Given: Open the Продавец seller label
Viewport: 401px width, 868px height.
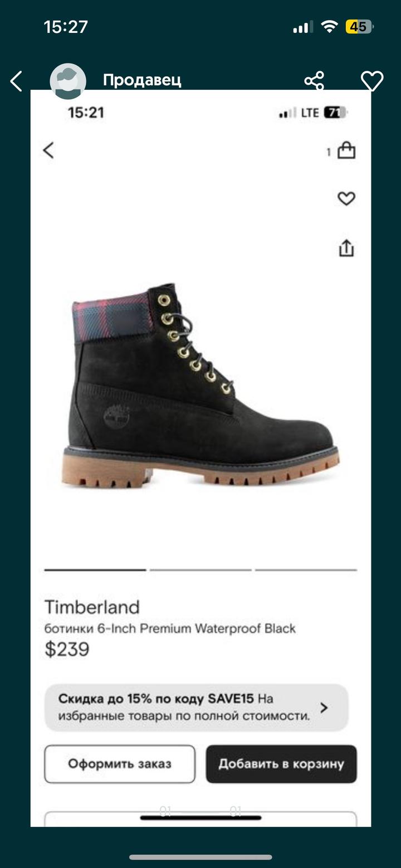Looking at the screenshot, I should coord(142,80).
